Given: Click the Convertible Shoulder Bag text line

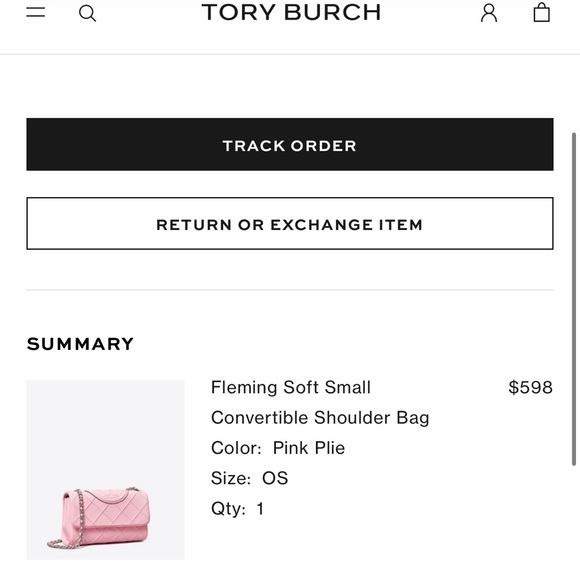Looking at the screenshot, I should pos(320,418).
